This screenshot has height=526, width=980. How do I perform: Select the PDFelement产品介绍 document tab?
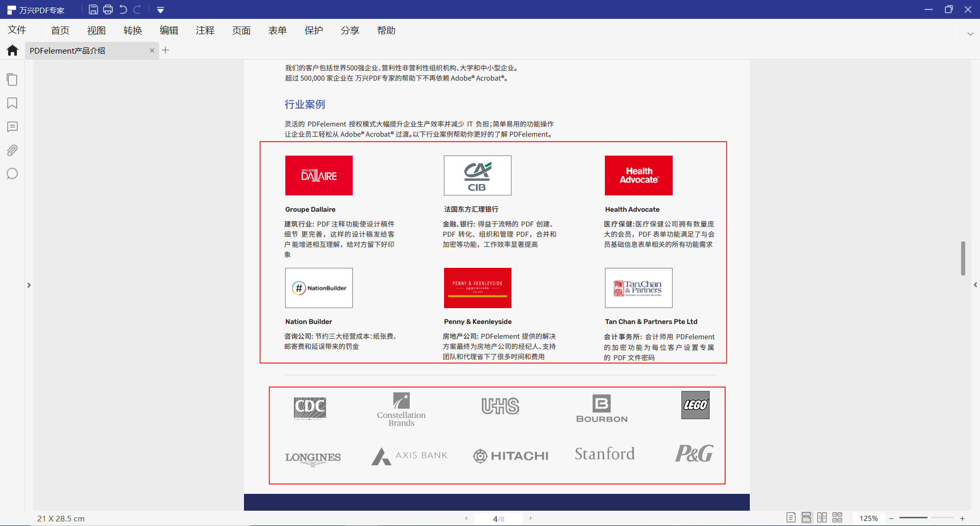(x=92, y=51)
